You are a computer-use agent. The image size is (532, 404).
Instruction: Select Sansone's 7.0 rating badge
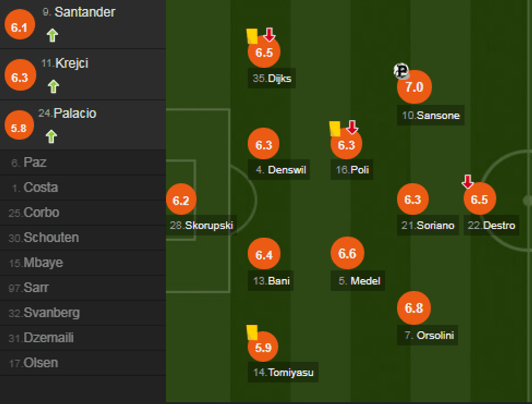(414, 87)
